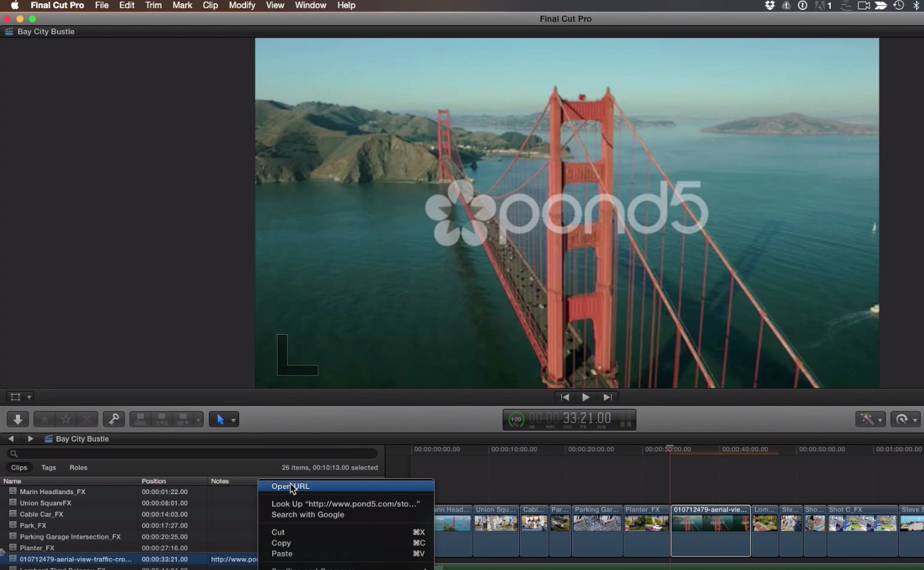This screenshot has width=924, height=570.
Task: Click the Adobe notification menu bar icon
Action: tap(824, 5)
